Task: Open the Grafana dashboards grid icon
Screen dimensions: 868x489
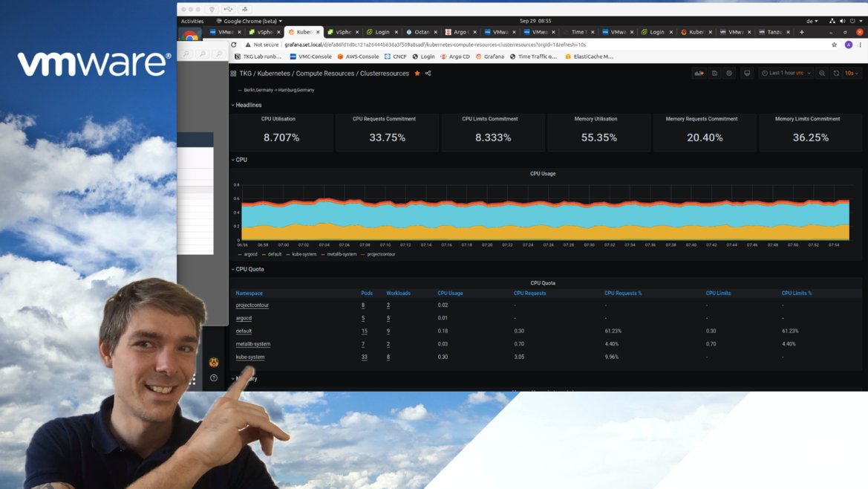Action: tap(233, 73)
